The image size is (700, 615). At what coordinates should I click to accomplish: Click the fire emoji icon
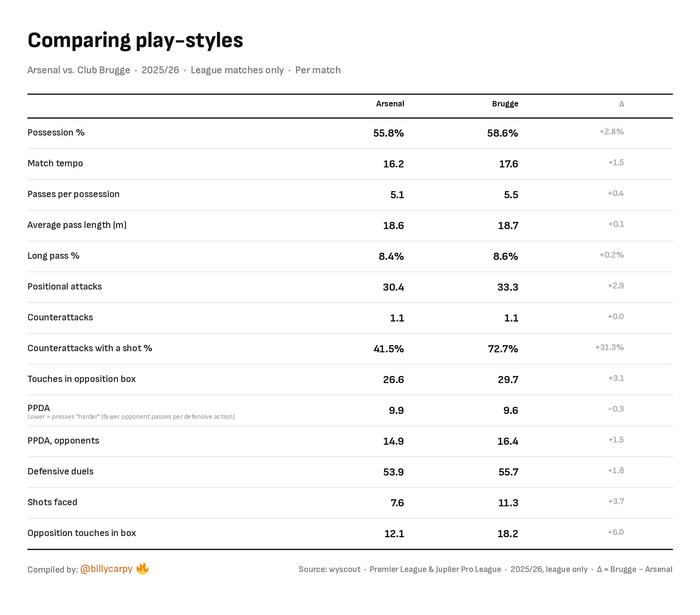tap(142, 568)
